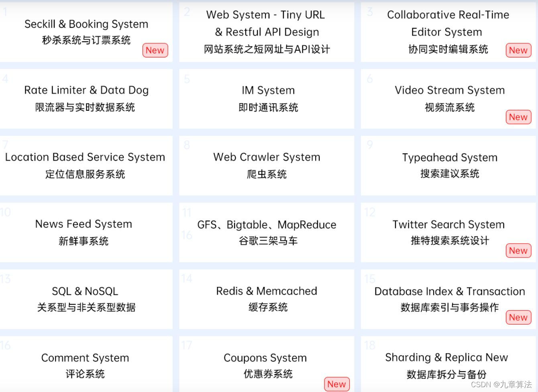538x392 pixels.
Task: Click the subtitle text 限流器与实时数据系统
Action: tap(85, 107)
